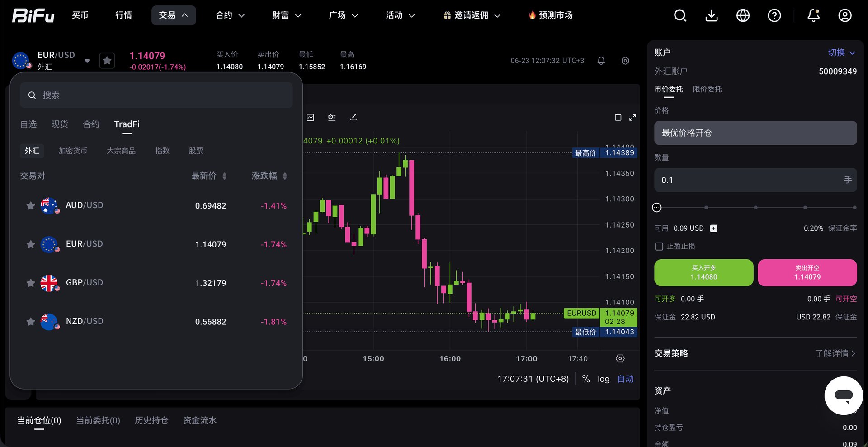Expand the 活动 dropdown menu
This screenshot has width=868, height=447.
point(400,15)
